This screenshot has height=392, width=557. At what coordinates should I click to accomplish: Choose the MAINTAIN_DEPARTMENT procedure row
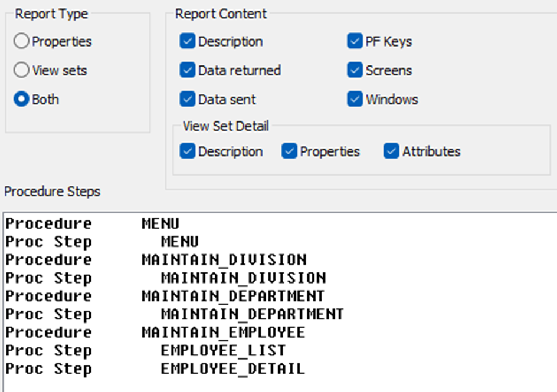pyautogui.click(x=281, y=296)
